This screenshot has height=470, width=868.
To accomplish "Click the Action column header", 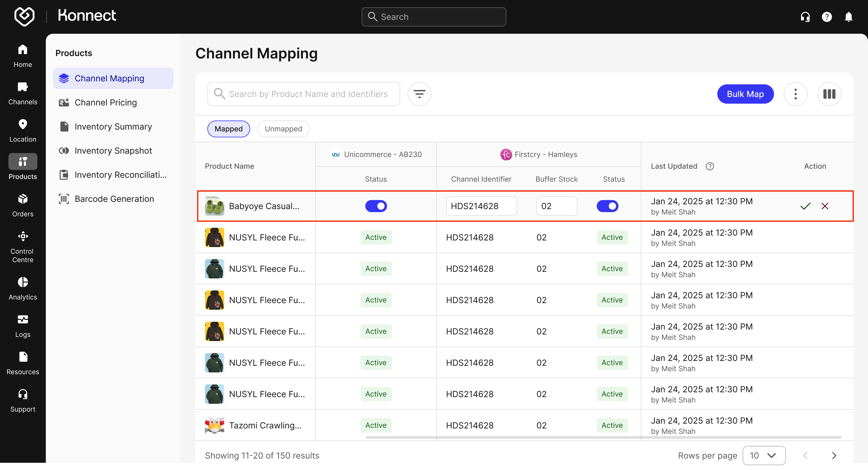I will point(815,166).
